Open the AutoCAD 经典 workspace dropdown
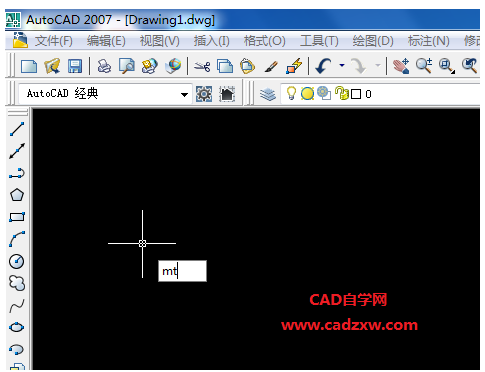 [x=184, y=94]
